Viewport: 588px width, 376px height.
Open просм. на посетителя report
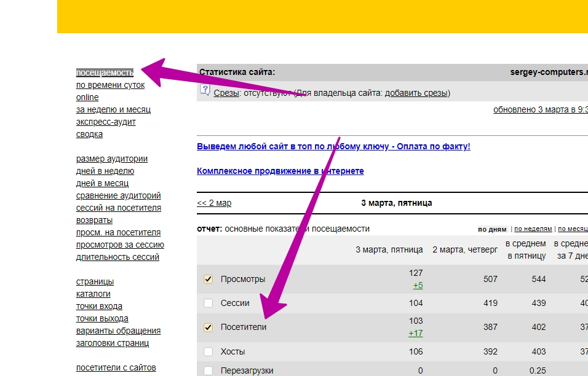[118, 233]
